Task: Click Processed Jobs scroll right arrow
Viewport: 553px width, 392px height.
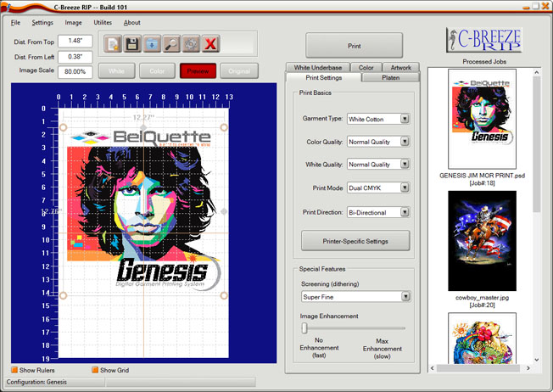Action: click(528, 368)
